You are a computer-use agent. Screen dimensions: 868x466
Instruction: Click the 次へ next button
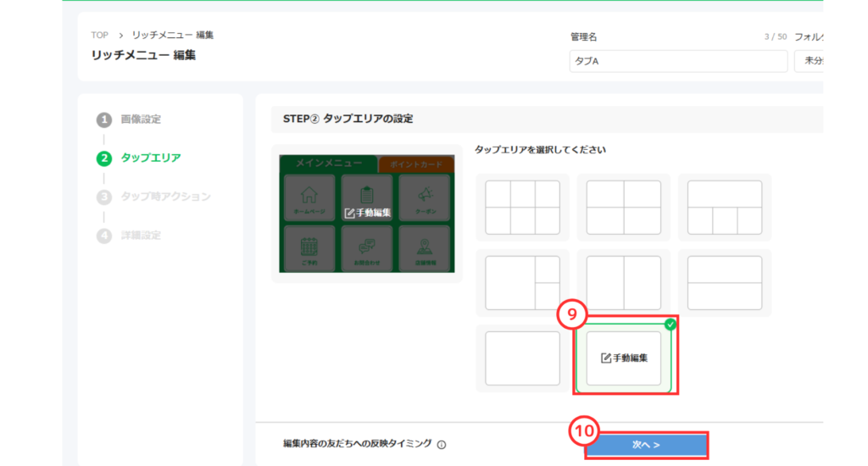coord(646,445)
